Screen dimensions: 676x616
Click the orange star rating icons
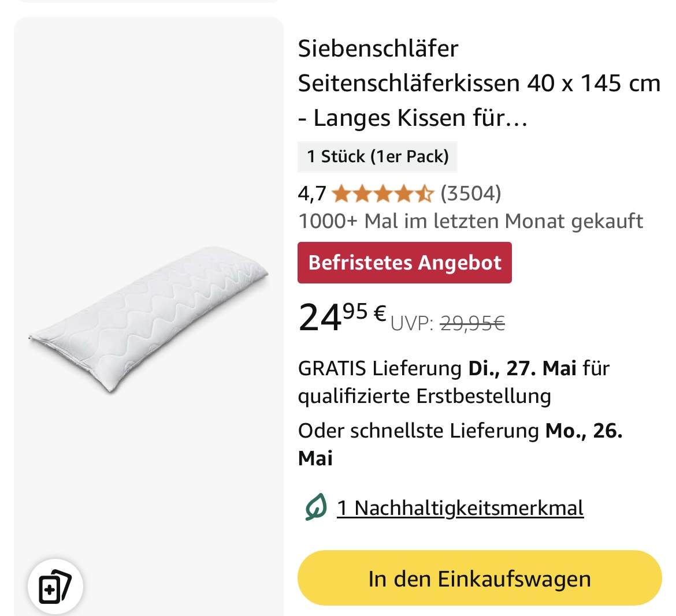point(383,194)
